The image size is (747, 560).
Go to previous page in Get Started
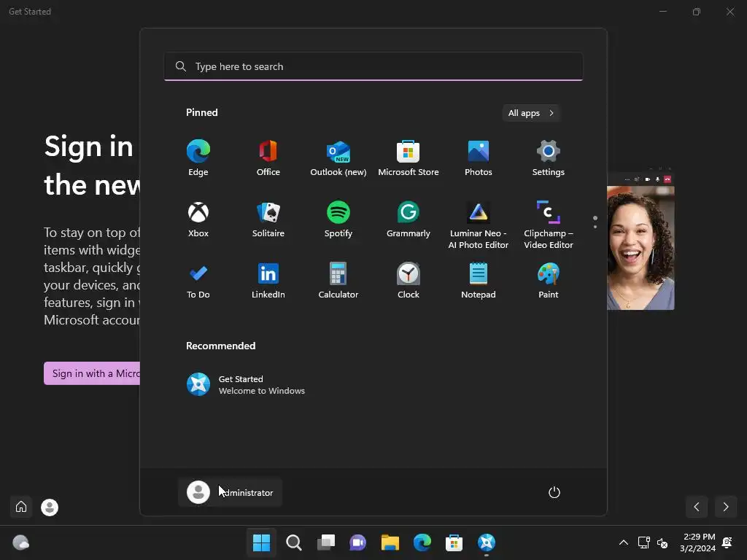697,507
